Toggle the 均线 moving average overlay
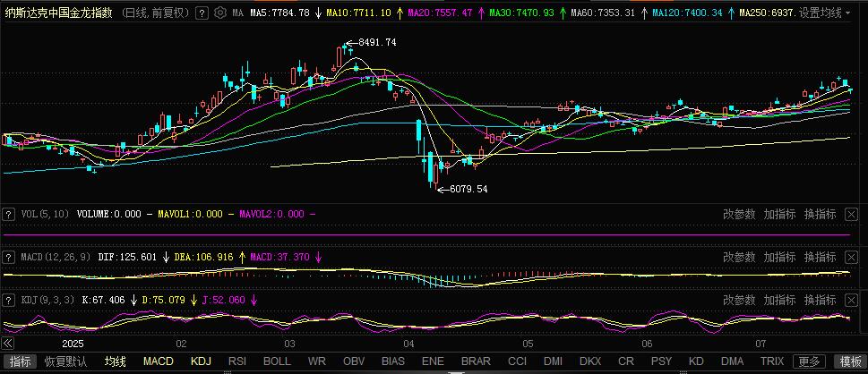 (115, 361)
